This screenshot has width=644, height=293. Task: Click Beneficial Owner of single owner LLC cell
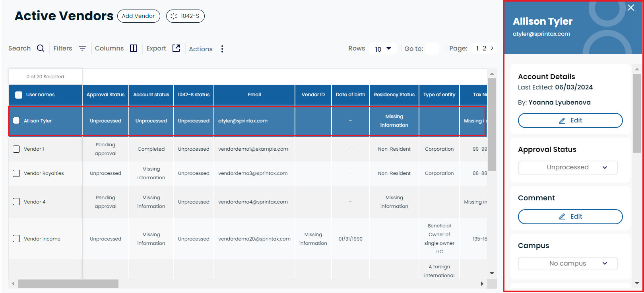click(x=439, y=239)
